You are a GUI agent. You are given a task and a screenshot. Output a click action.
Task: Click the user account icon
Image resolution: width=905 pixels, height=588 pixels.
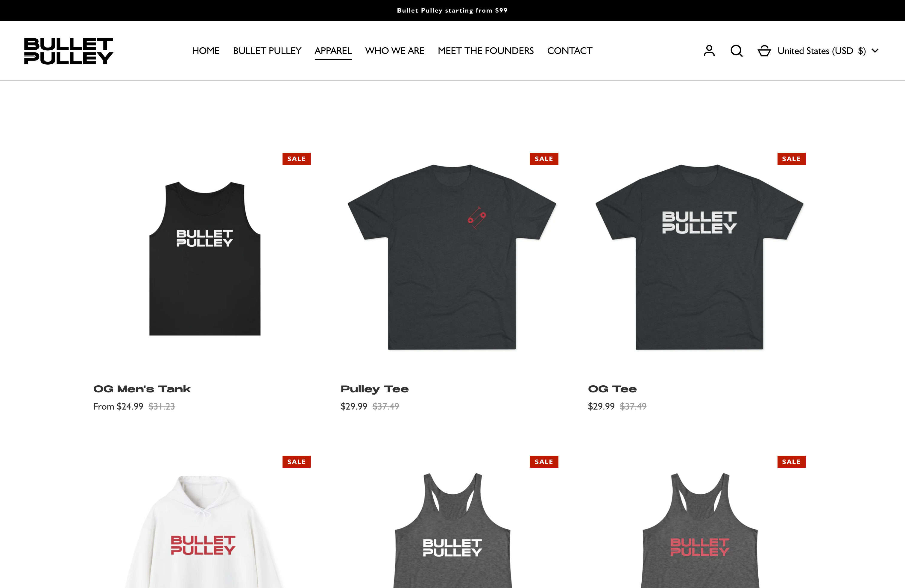click(x=709, y=51)
